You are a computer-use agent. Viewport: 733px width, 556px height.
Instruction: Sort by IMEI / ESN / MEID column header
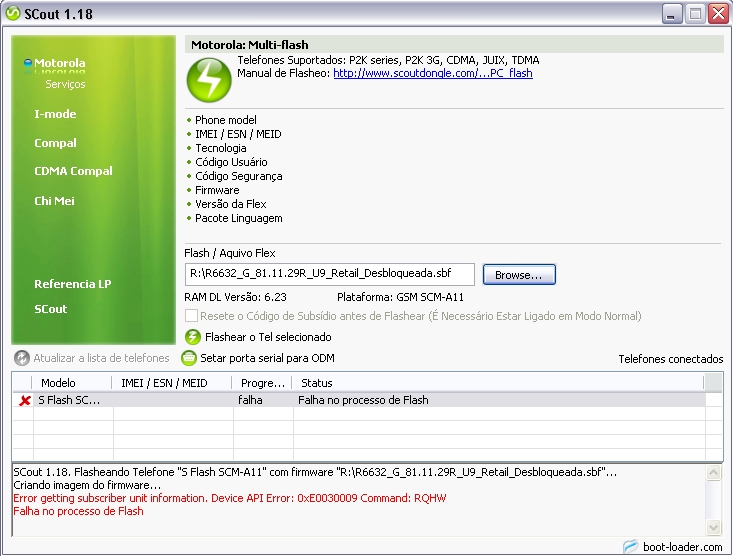[x=172, y=383]
